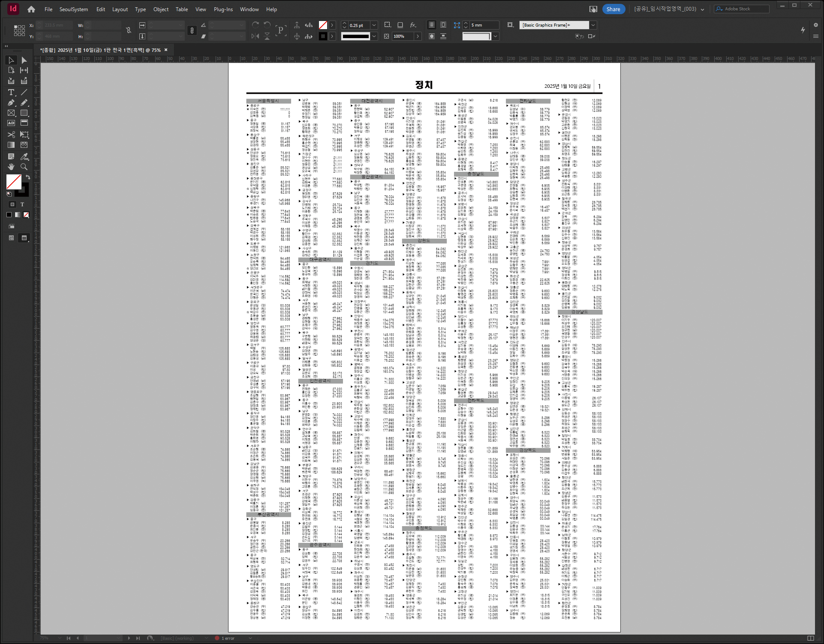The image size is (824, 644).
Task: Toggle constrain width and height proportions
Action: click(128, 30)
